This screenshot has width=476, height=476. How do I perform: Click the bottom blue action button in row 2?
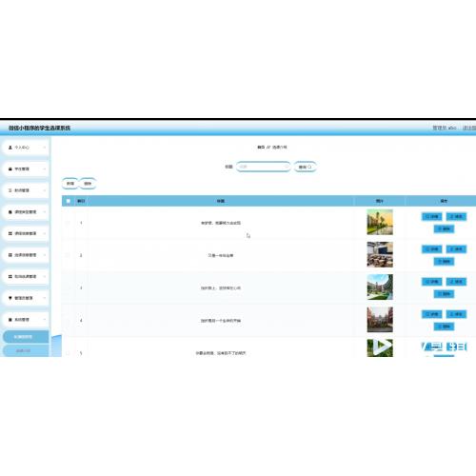pyautogui.click(x=444, y=262)
